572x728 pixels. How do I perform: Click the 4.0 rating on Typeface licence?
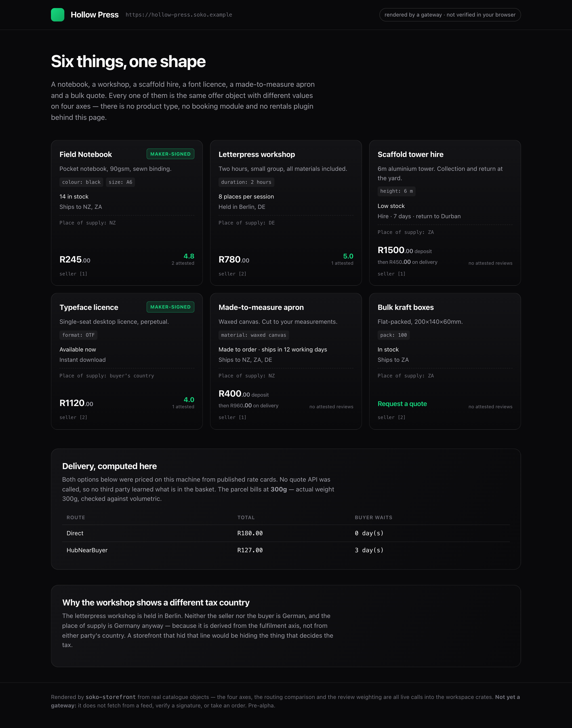[x=189, y=400]
